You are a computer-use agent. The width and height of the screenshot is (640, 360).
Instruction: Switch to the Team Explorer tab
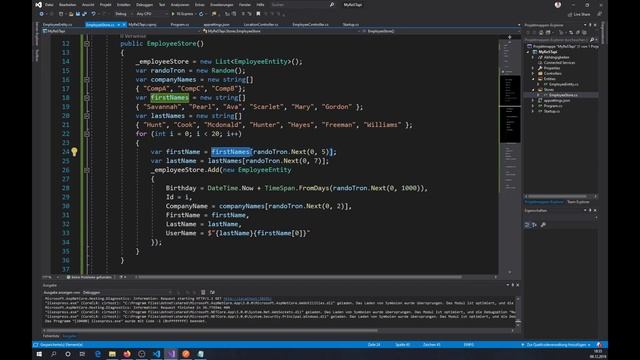pyautogui.click(x=578, y=202)
